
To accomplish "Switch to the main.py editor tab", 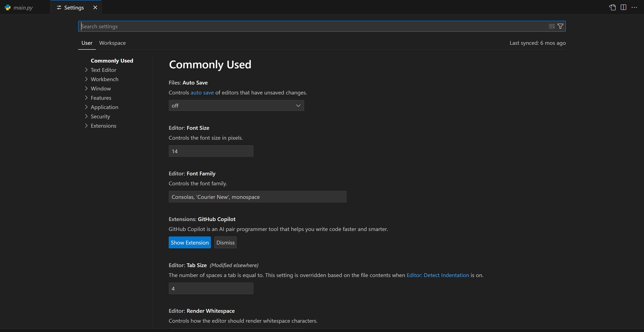I will (23, 7).
